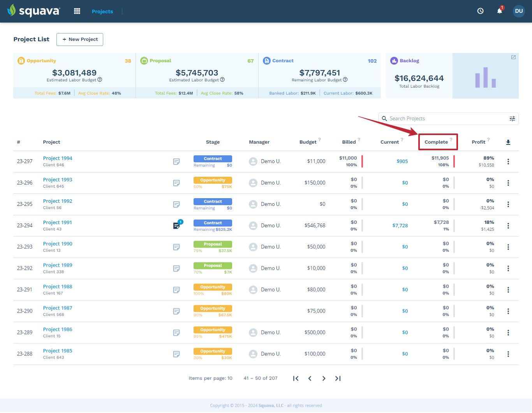Open the DU profile avatar menu

[519, 11]
